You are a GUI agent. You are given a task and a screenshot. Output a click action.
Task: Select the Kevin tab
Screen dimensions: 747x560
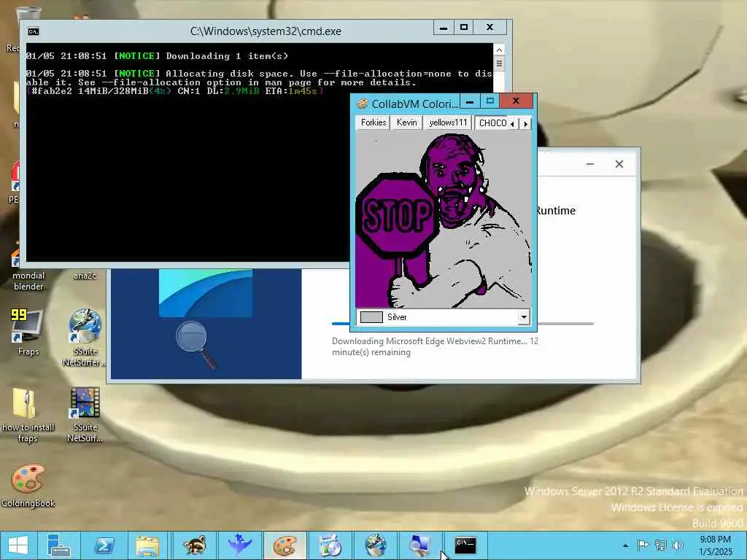pyautogui.click(x=406, y=122)
